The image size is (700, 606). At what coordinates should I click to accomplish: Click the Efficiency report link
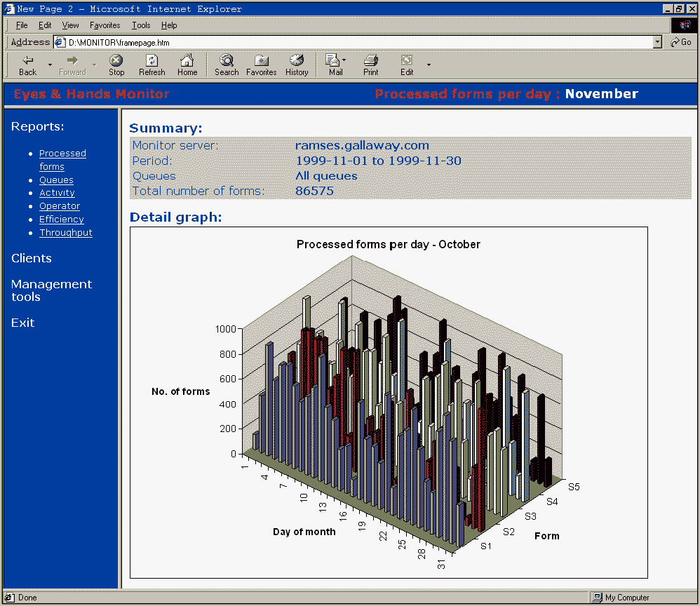(62, 220)
